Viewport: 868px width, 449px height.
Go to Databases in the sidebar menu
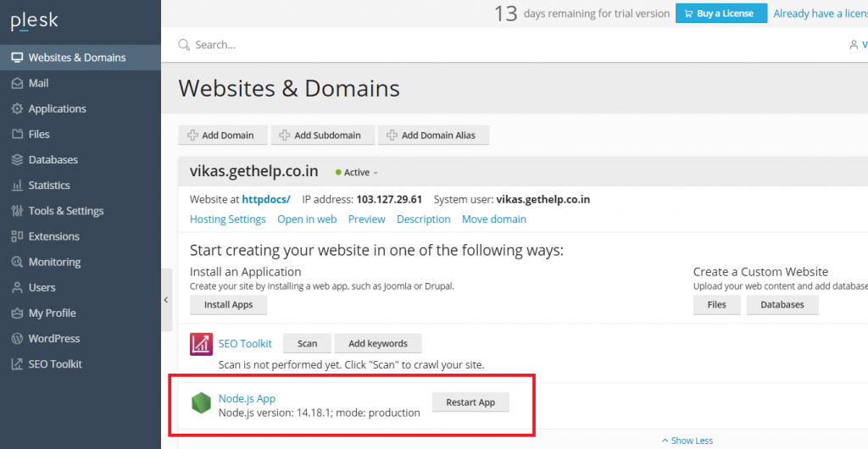click(x=53, y=160)
